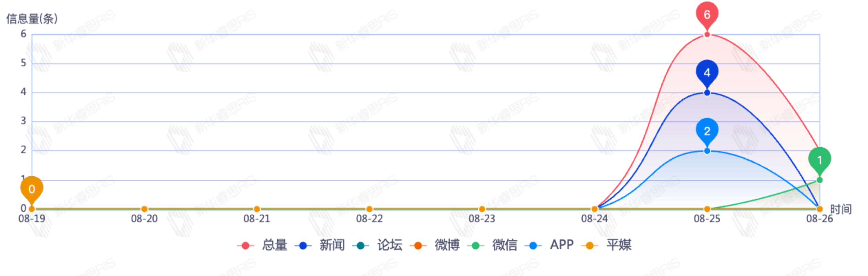Click the light blue pin labeled 2
868x276 pixels.
click(x=707, y=131)
